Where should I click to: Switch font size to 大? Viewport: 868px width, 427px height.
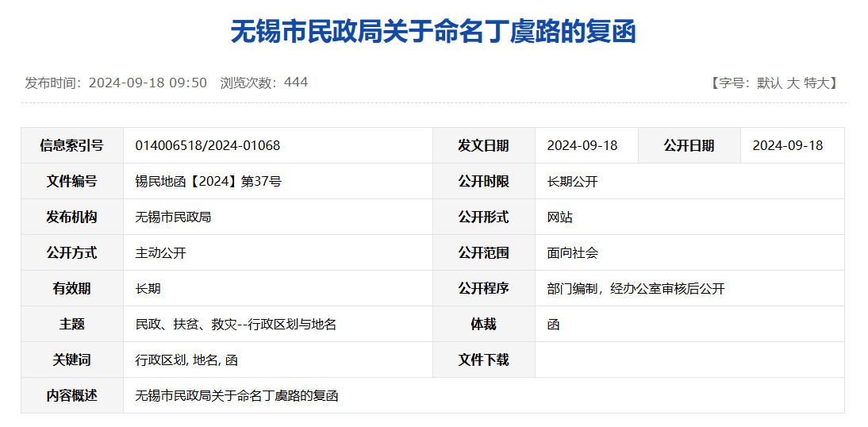pyautogui.click(x=792, y=83)
